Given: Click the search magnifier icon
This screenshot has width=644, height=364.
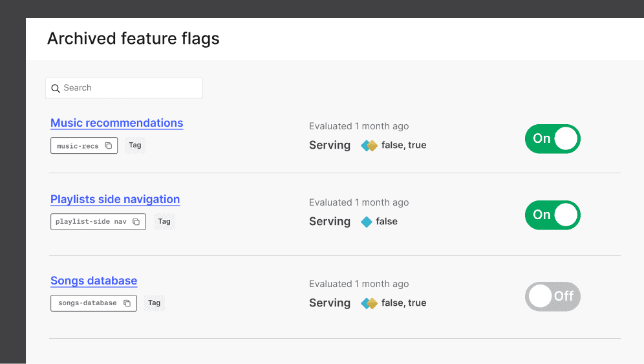Looking at the screenshot, I should click(x=56, y=89).
